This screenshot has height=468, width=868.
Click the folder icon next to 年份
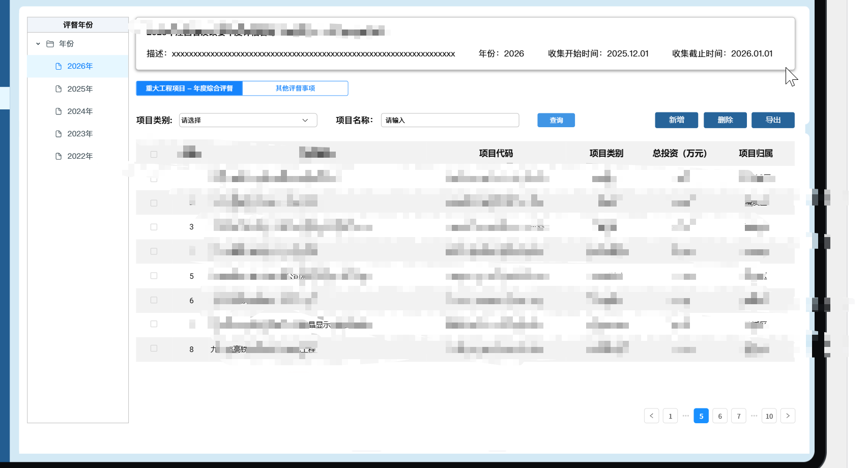click(50, 44)
